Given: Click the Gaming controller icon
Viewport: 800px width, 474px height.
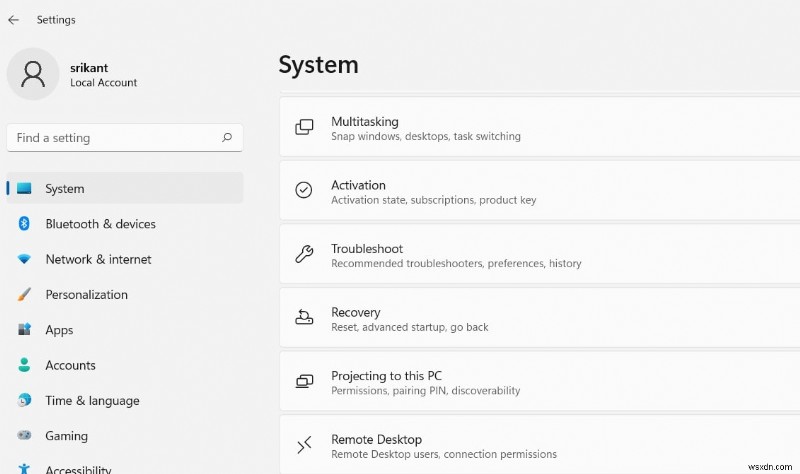Looking at the screenshot, I should pos(24,436).
